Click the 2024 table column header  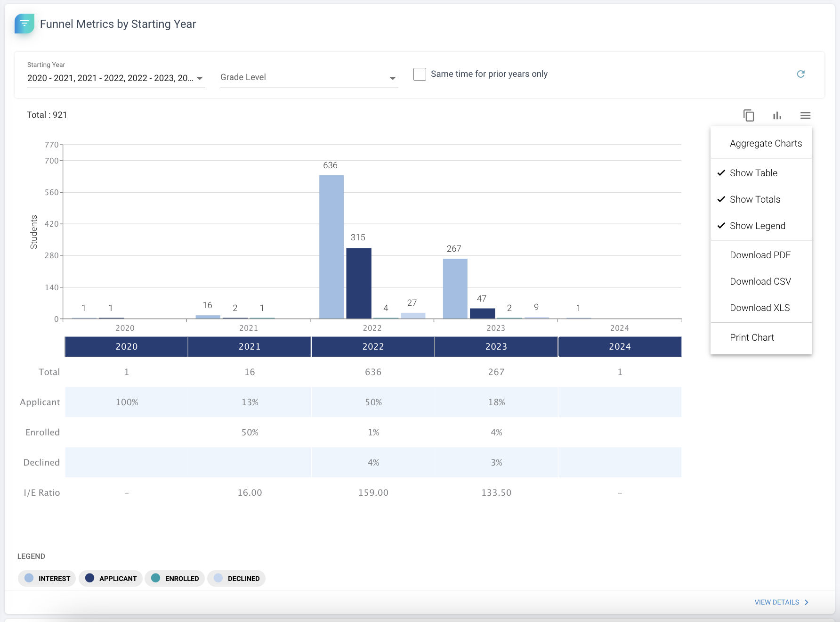coord(620,346)
